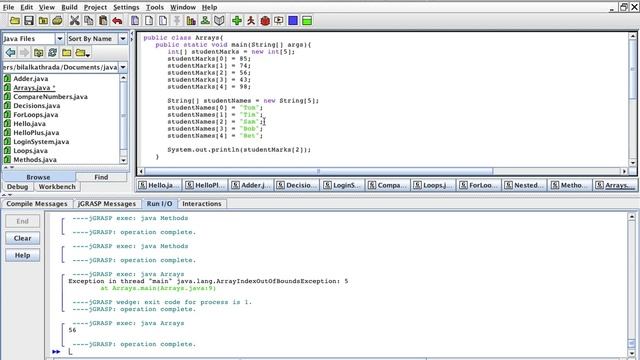
Task: Click the UML diagram icon
Action: coord(205,20)
